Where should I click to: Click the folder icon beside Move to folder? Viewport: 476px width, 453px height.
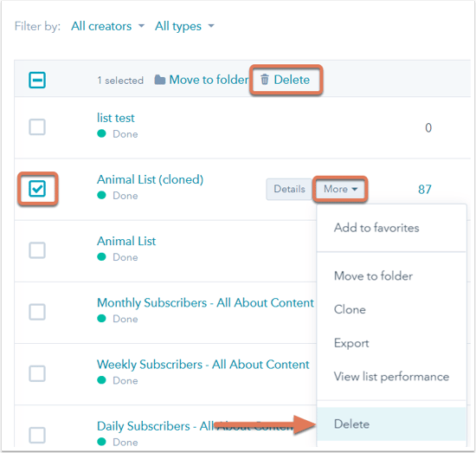[x=160, y=80]
